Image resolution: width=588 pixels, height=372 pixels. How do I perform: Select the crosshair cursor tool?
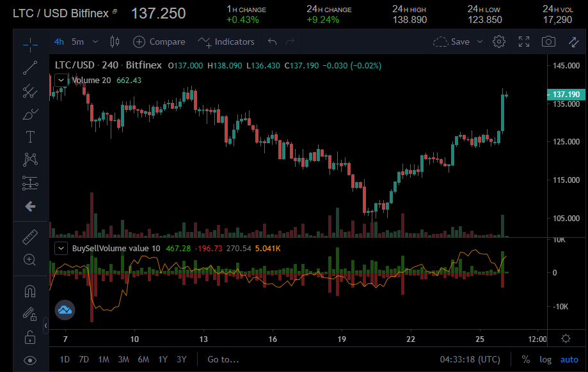30,45
